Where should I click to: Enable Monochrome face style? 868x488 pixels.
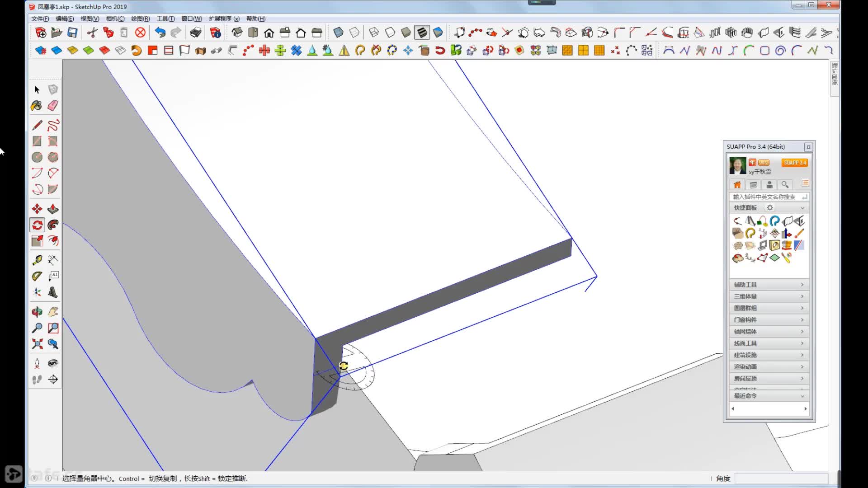click(438, 33)
